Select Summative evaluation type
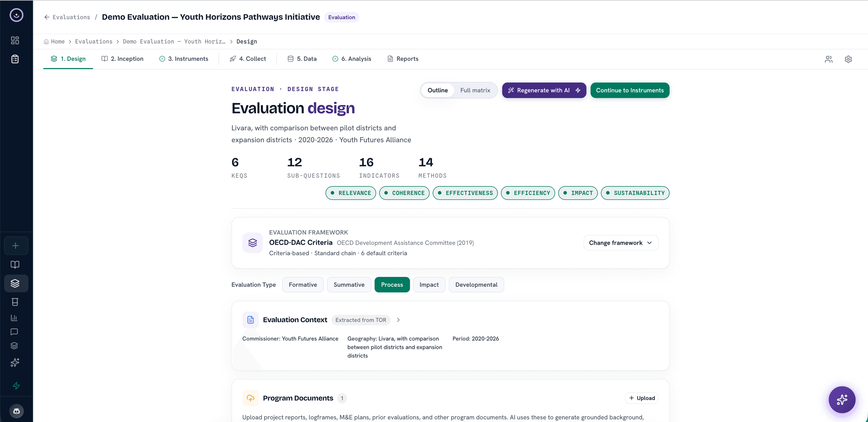Image resolution: width=868 pixels, height=422 pixels. click(349, 284)
